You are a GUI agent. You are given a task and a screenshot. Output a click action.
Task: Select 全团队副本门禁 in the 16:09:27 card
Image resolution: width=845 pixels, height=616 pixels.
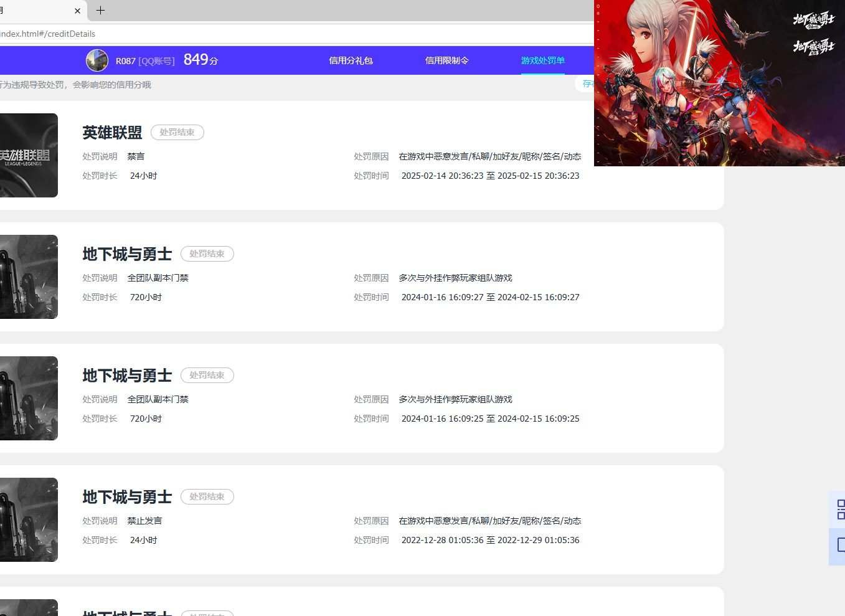tap(158, 278)
